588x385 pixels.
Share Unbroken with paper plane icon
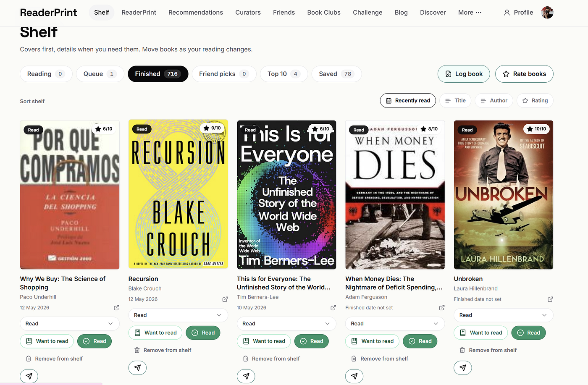point(463,368)
